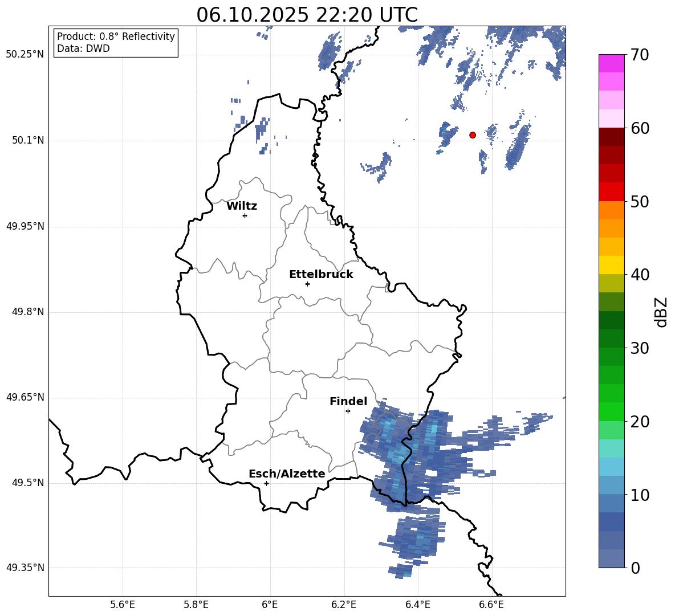Click the Findel city label
Screen dimensions: 675x616
click(348, 401)
